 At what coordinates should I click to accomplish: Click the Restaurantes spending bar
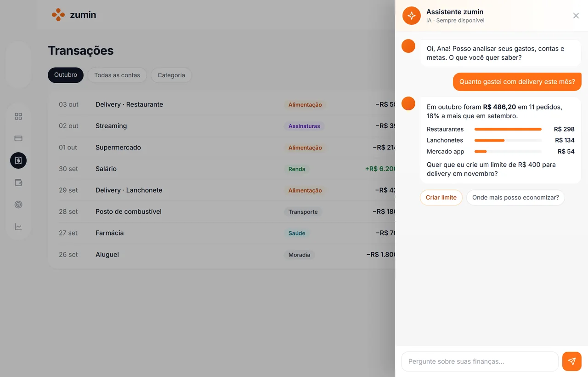point(508,129)
